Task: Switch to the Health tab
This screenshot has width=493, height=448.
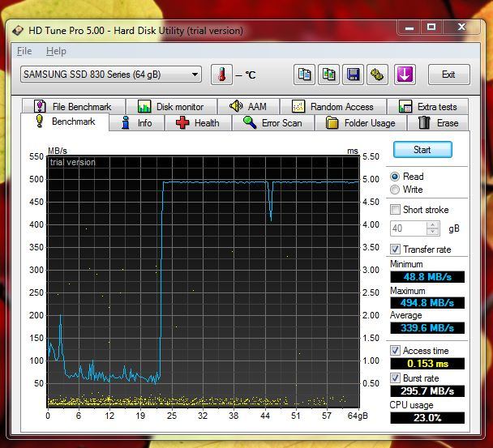Action: tap(199, 123)
